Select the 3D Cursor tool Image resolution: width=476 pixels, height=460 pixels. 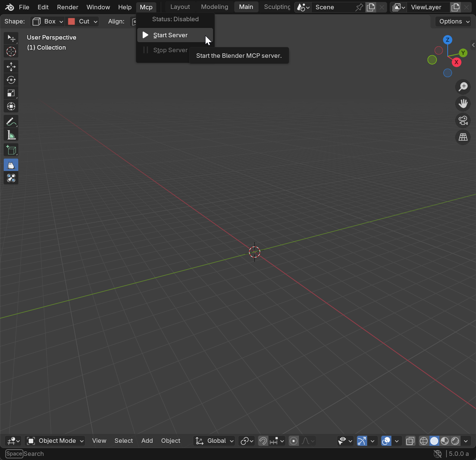tap(11, 51)
